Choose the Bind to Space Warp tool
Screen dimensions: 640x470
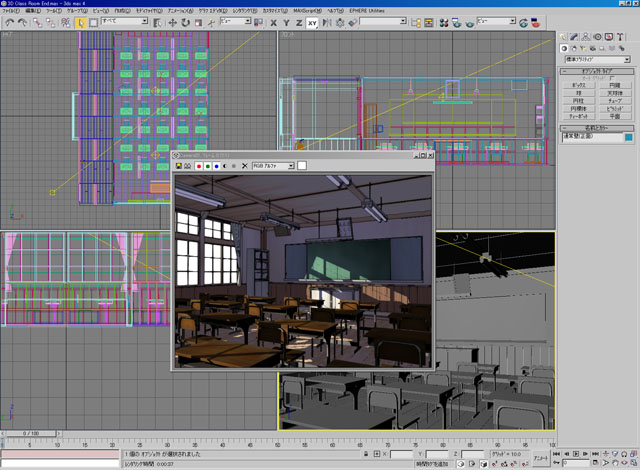[65, 23]
